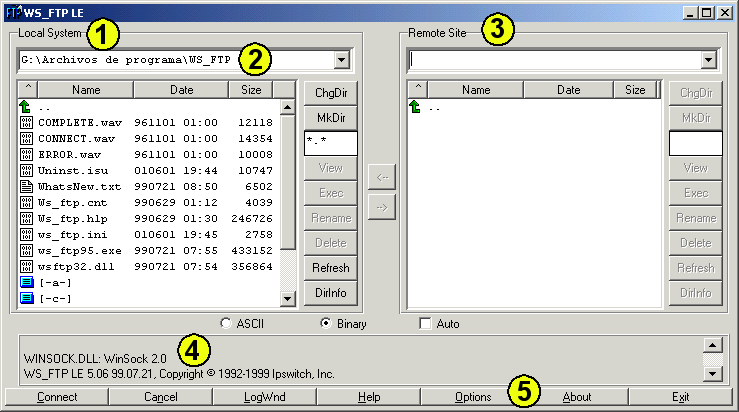Click the local Rename button

331,218
